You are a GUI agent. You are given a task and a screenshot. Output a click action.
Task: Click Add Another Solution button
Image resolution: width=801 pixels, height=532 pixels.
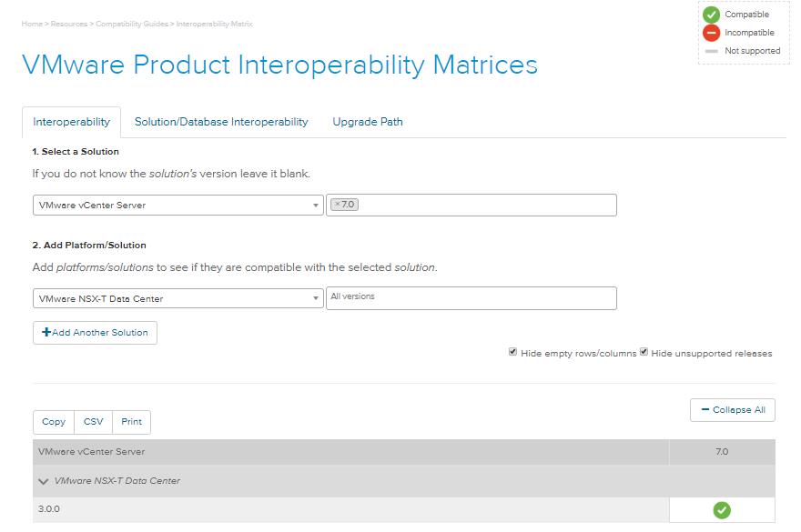pos(95,333)
